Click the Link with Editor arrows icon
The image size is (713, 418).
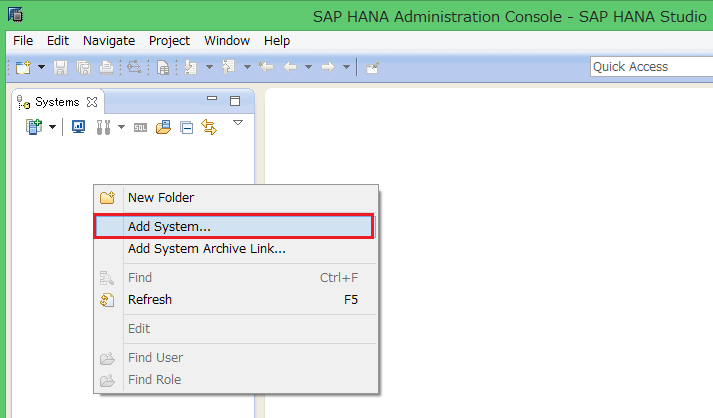tap(209, 127)
